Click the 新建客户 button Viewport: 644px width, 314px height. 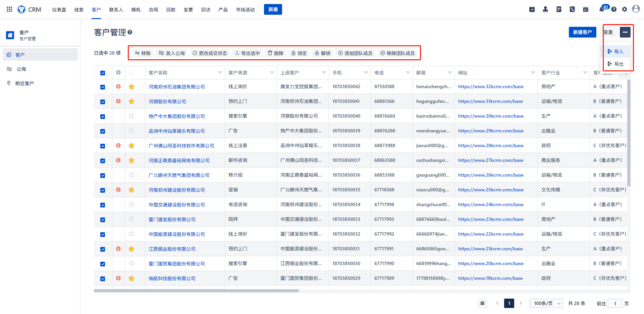coord(582,32)
